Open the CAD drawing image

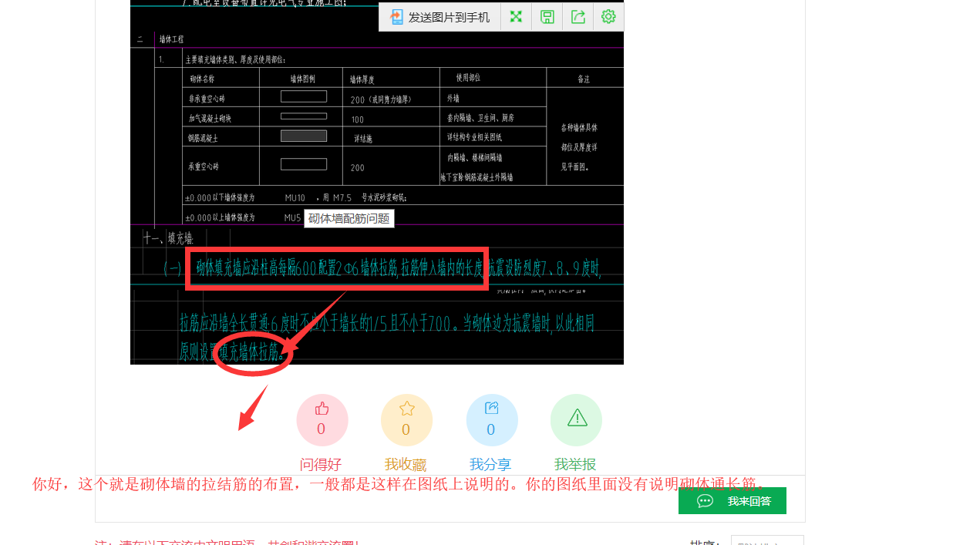tap(377, 182)
